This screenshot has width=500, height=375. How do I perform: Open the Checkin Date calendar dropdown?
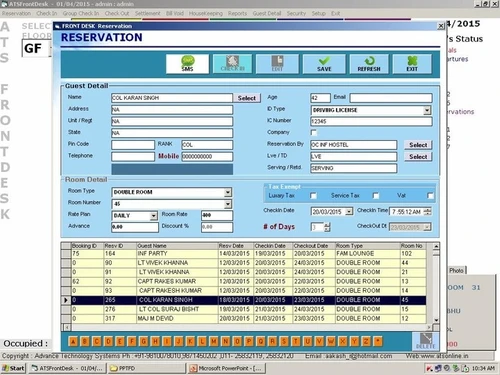pos(349,212)
